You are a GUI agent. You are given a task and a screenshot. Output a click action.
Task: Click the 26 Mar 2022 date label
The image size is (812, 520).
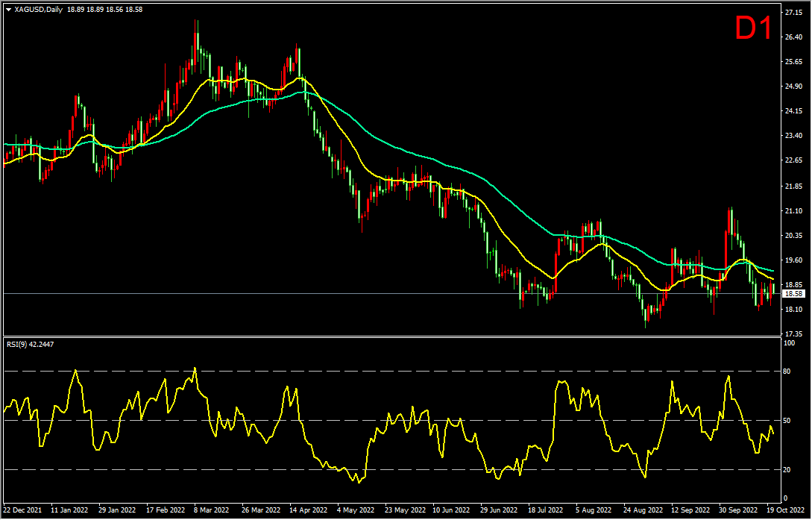[261, 510]
